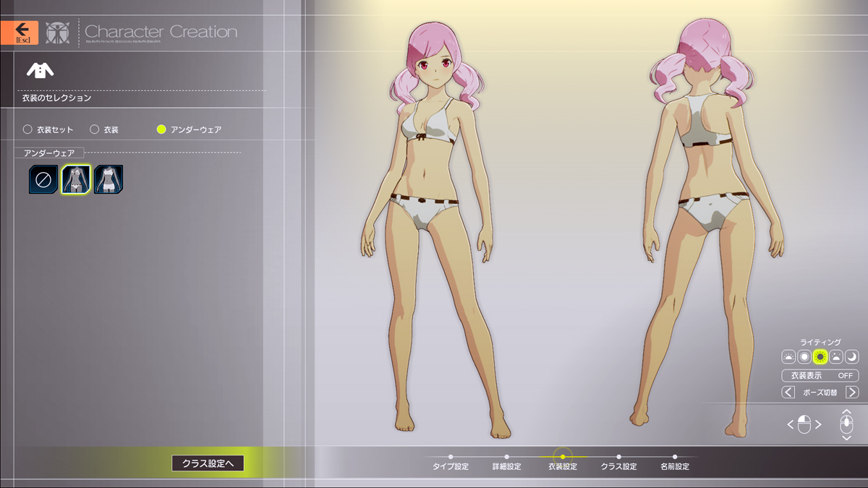Choose the second underwear thumbnail with shorts
The height and width of the screenshot is (488, 868).
point(109,179)
